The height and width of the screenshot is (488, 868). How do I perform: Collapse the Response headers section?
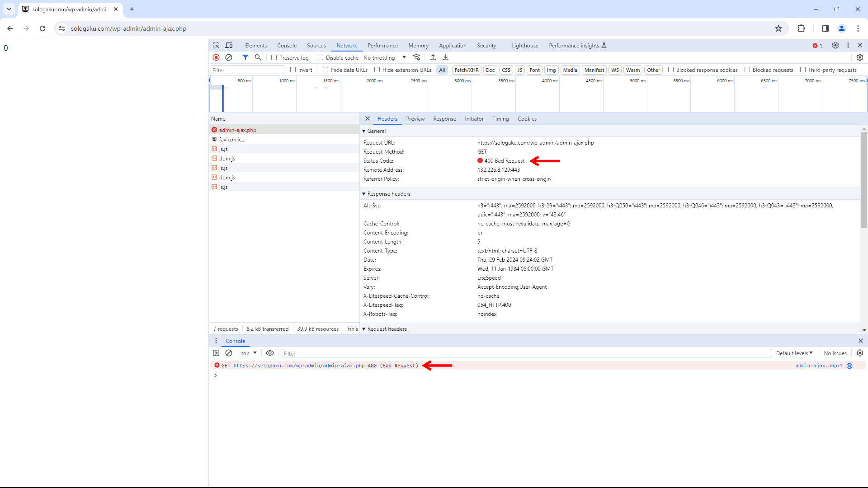pos(388,194)
